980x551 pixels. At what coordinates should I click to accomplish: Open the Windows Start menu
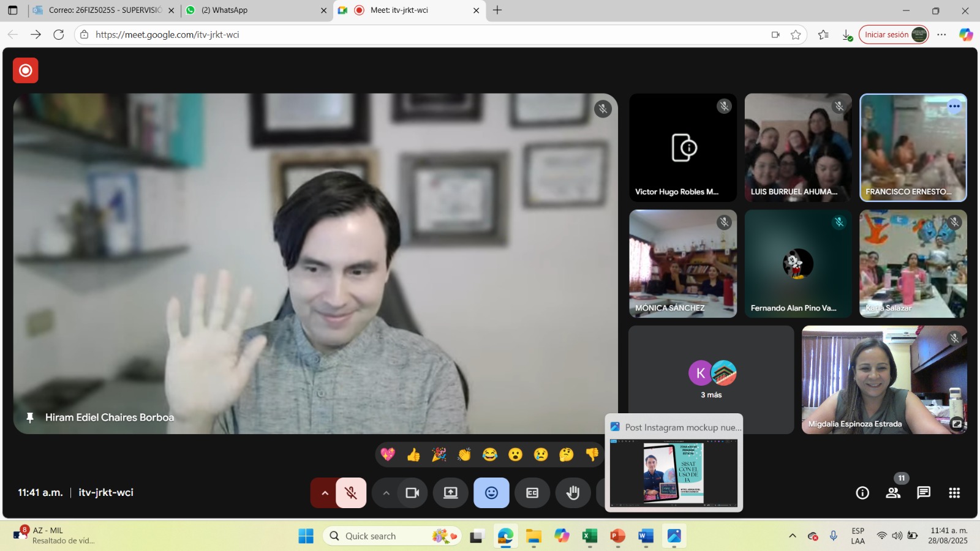(306, 536)
